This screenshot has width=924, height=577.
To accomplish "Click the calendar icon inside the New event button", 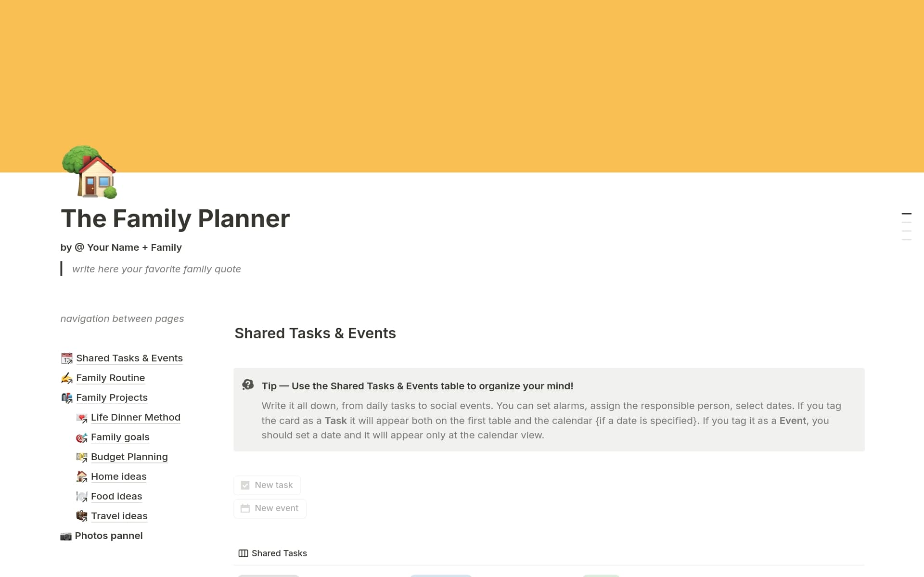I will [x=244, y=508].
